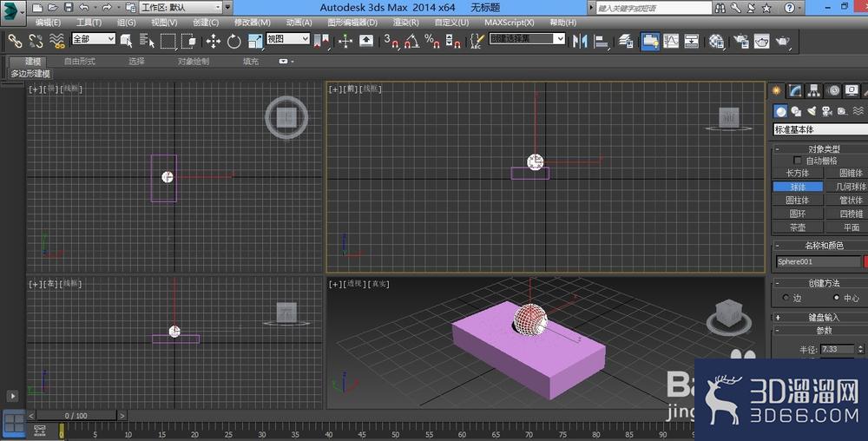868x441 pixels.
Task: Open the selection filter '全部' dropdown
Action: click(x=94, y=39)
